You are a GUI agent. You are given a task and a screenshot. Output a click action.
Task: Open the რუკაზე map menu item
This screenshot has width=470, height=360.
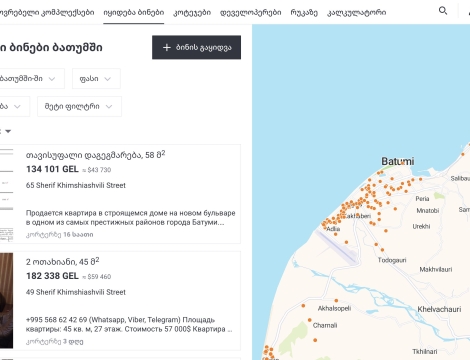click(304, 13)
